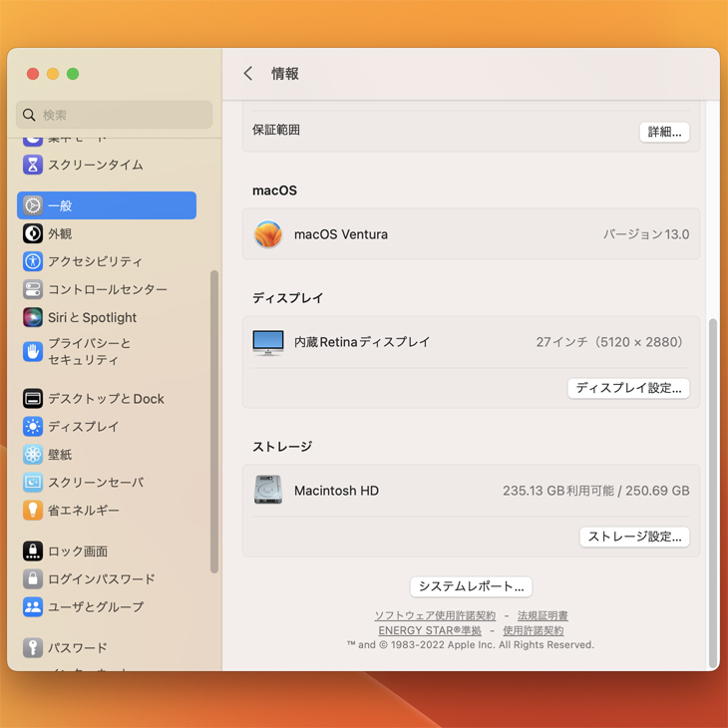Click the デスクトップと Dock icon
The image size is (728, 728).
pos(33,398)
